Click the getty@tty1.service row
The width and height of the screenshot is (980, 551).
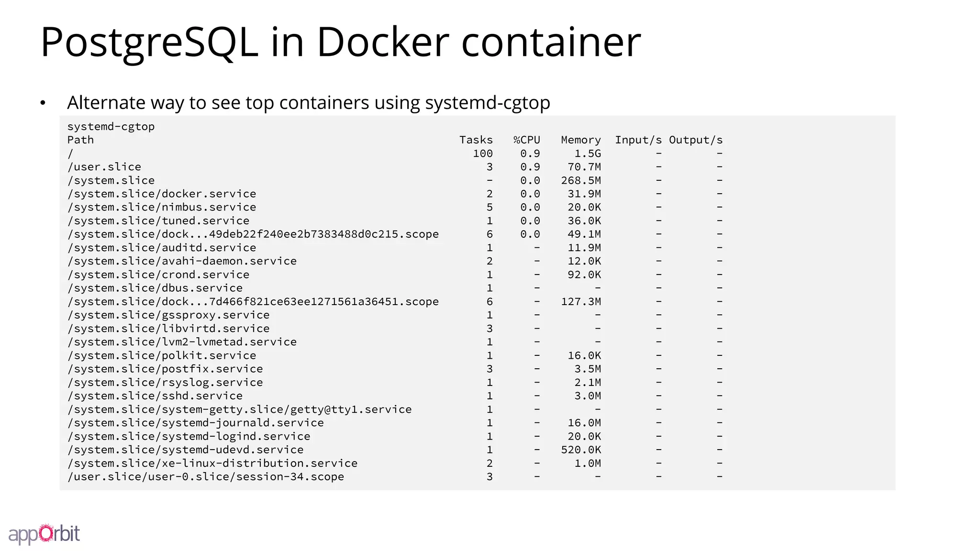click(395, 409)
